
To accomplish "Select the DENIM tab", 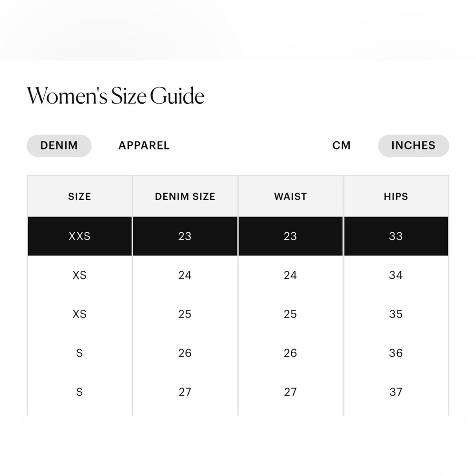I will click(59, 146).
